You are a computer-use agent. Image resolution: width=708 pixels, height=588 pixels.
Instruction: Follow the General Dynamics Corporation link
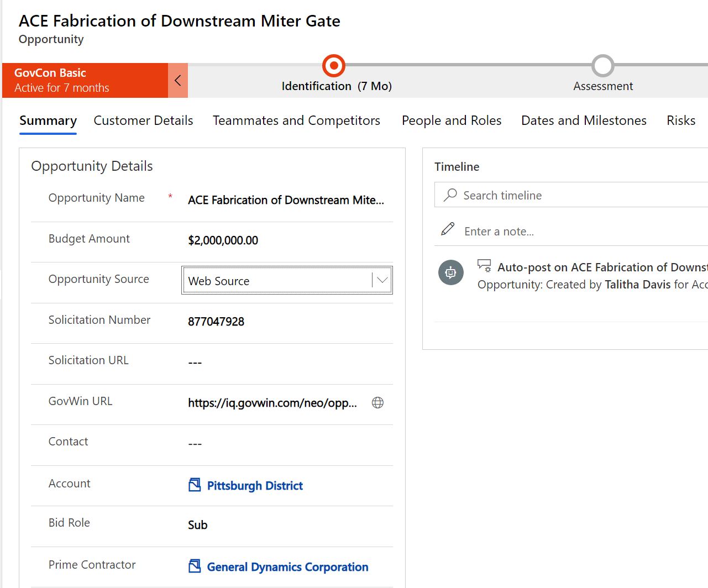click(287, 566)
